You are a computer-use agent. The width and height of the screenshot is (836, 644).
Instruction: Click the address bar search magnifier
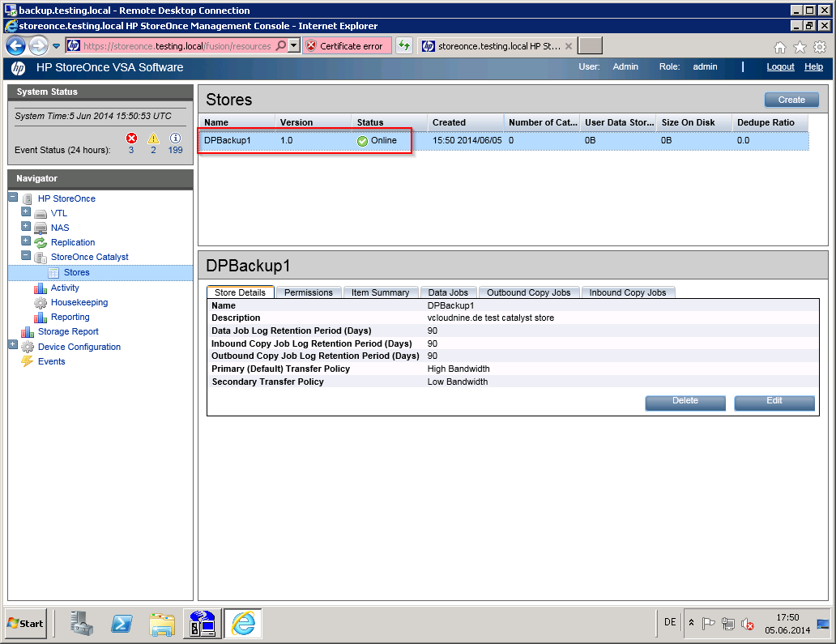point(280,46)
